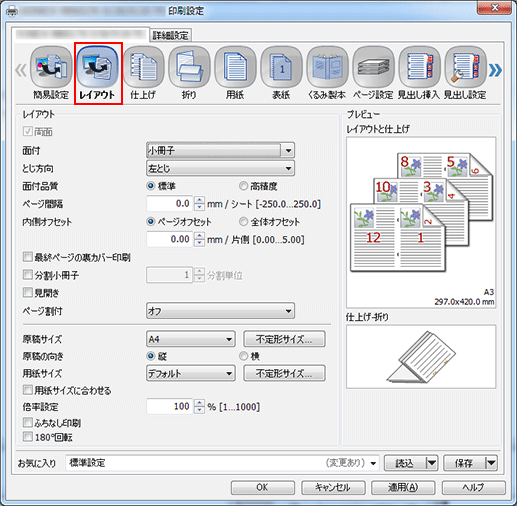Viewport: 517px width, 506px height.
Task: Expand the 保存 button arrow menu
Action: click(x=491, y=463)
